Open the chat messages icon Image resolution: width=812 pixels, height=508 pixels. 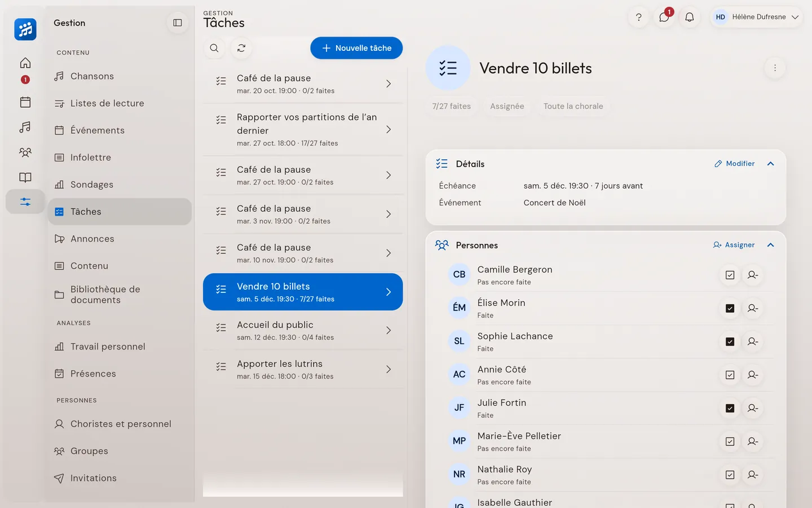click(664, 17)
